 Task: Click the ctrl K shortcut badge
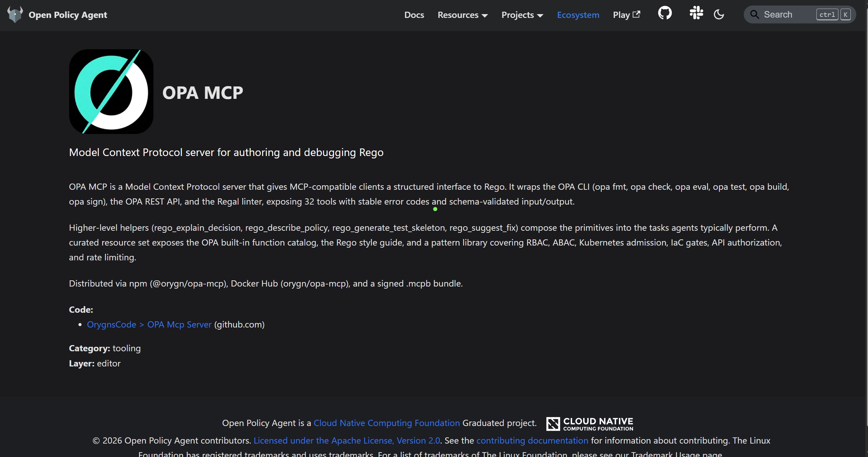point(833,14)
